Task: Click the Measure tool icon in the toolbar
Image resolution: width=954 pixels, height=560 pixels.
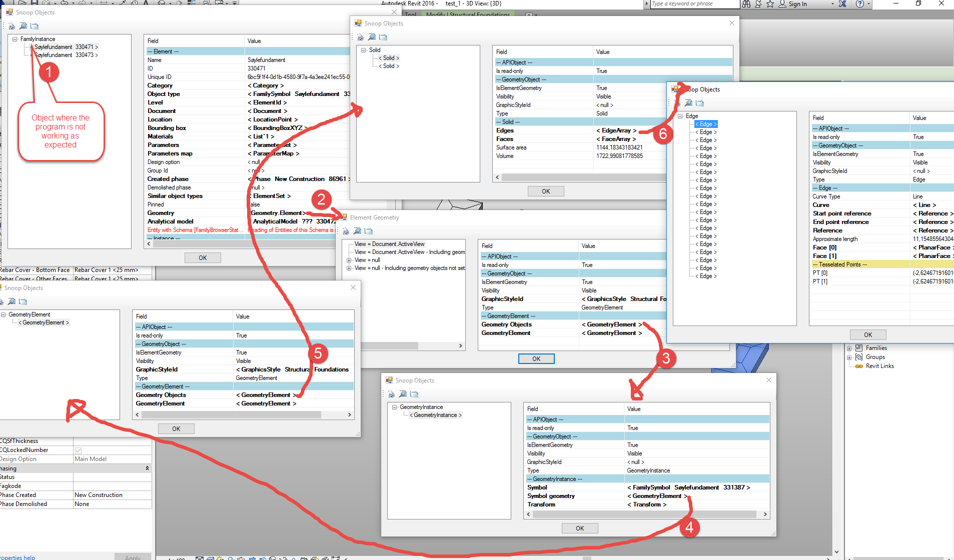Action: [x=104, y=2]
